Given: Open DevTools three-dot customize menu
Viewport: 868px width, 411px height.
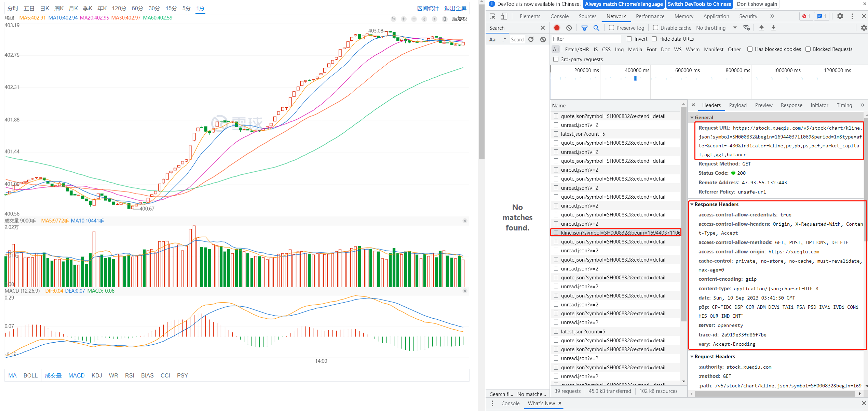Looking at the screenshot, I should (852, 16).
